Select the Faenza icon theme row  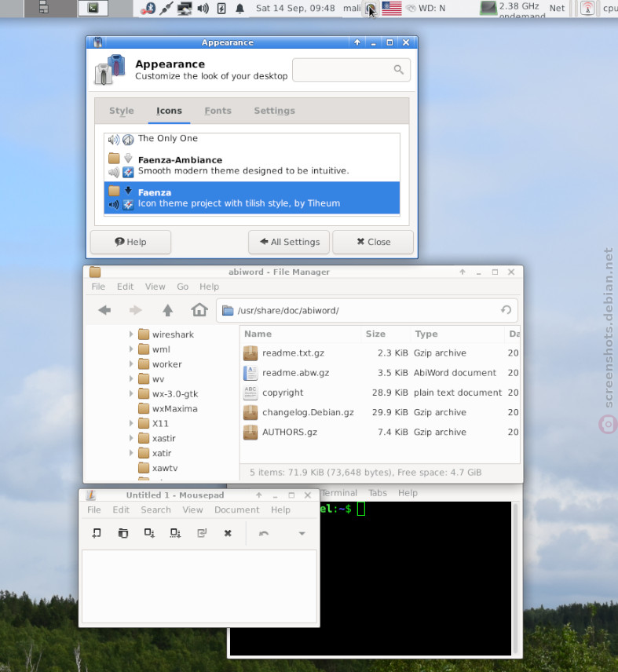[251, 198]
